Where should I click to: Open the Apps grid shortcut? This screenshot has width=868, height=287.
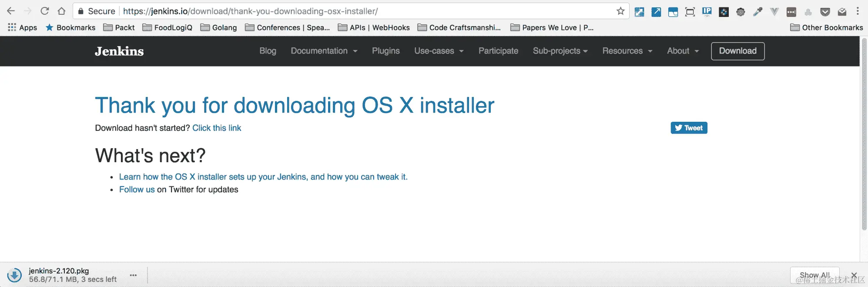click(23, 27)
